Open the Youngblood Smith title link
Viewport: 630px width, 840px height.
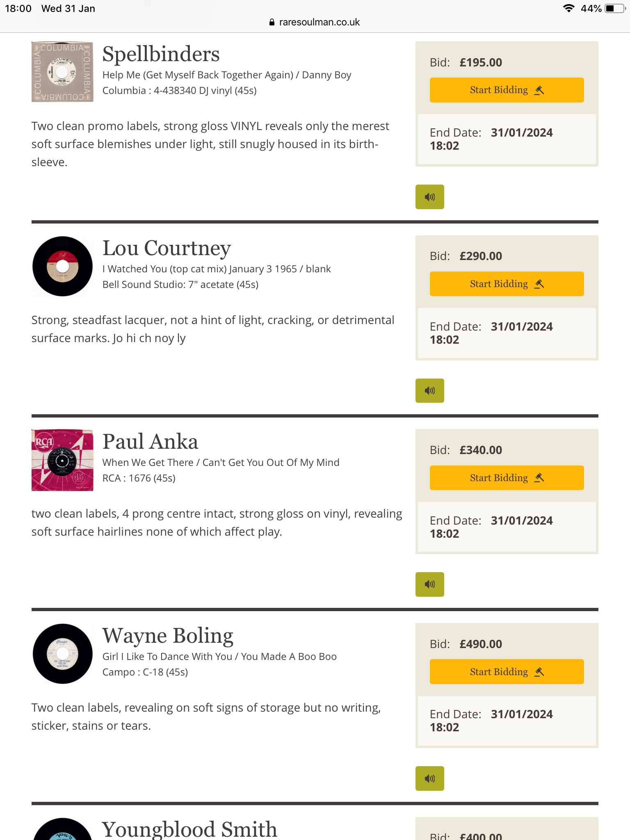[x=189, y=829]
